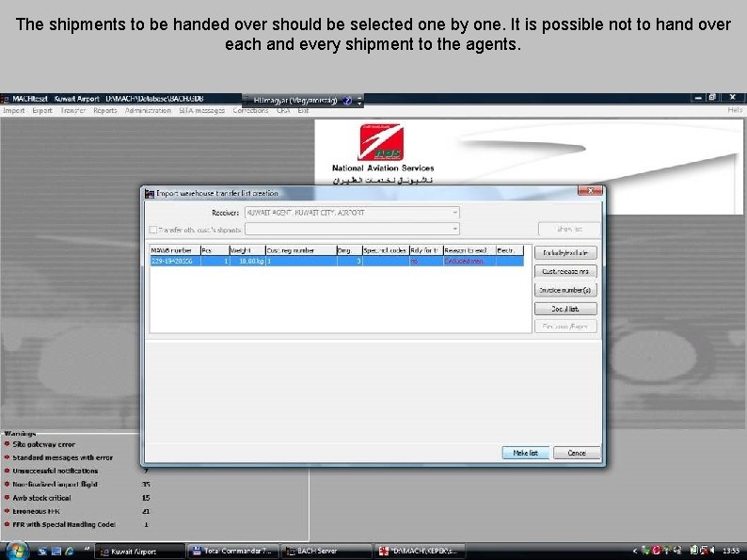This screenshot has height=560, width=747.
Task: Click the Awb stock critical warning icon
Action: 8,498
